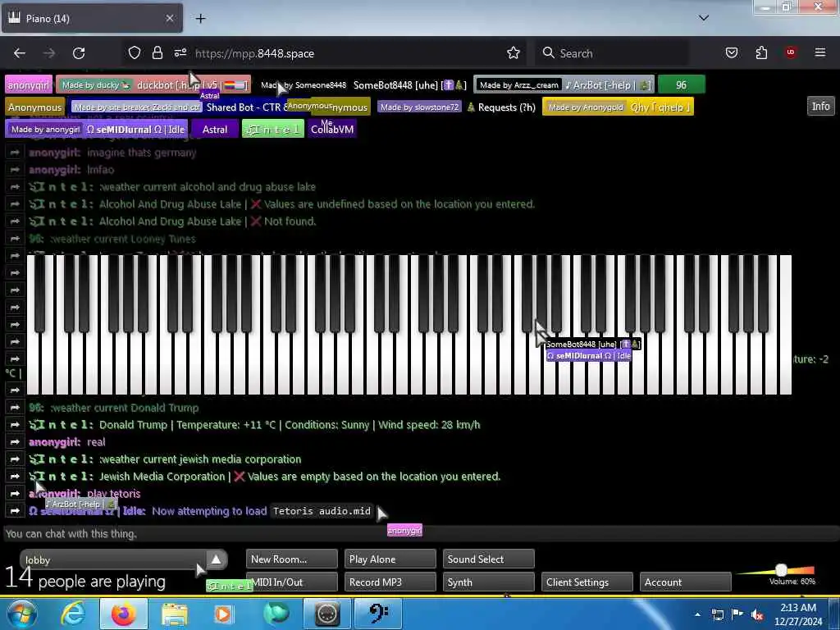
Task: Bookmark this page with the star icon
Action: pos(514,52)
